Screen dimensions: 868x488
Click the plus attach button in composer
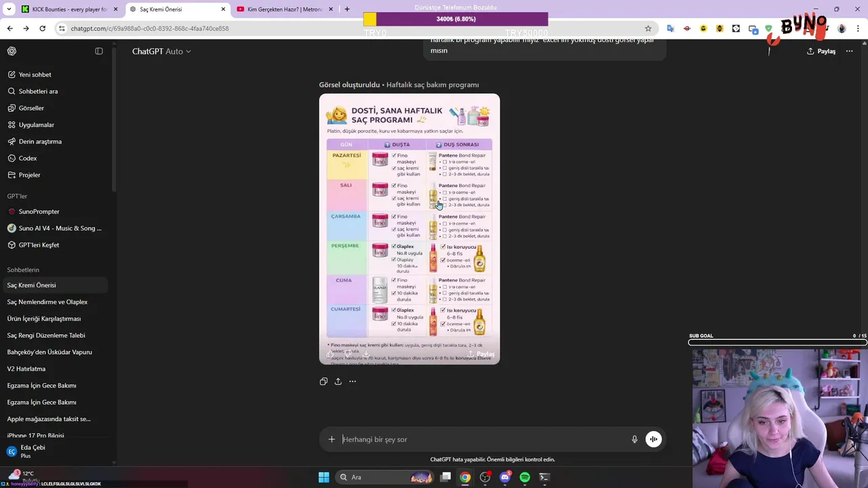click(x=332, y=439)
